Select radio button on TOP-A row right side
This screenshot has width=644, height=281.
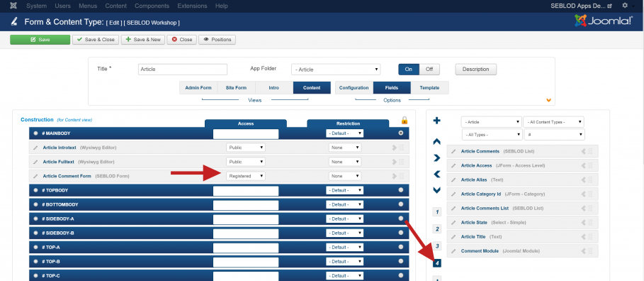tap(401, 247)
